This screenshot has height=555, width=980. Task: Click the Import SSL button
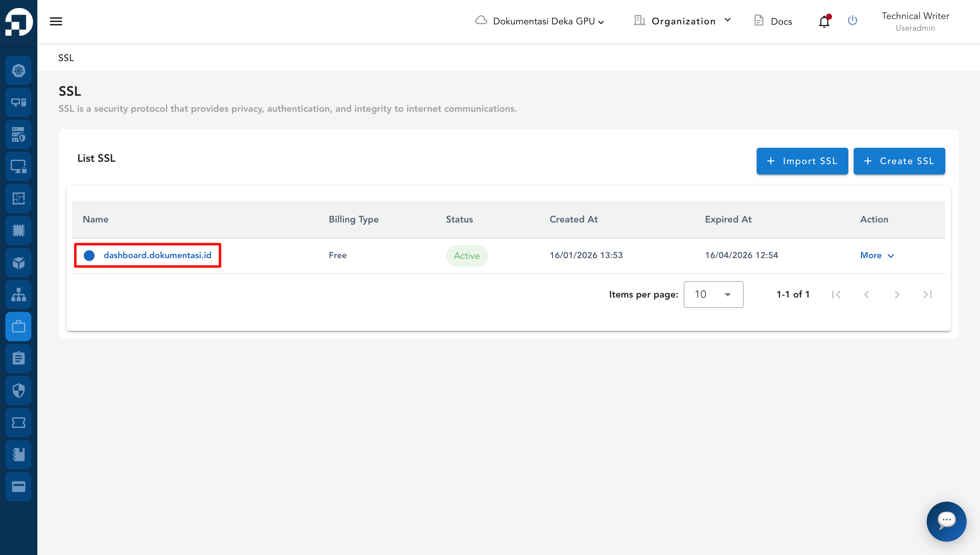pyautogui.click(x=802, y=161)
